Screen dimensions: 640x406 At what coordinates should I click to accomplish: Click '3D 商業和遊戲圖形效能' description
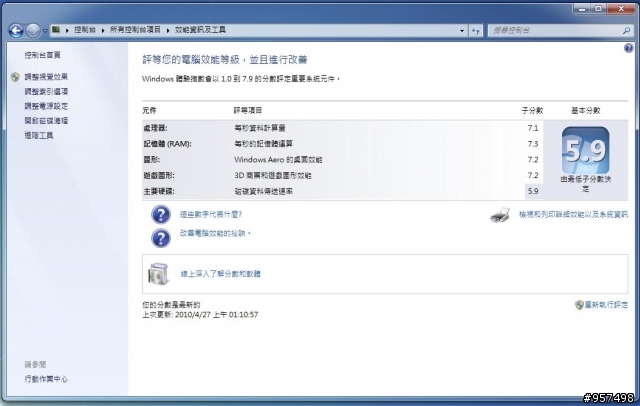[273, 175]
